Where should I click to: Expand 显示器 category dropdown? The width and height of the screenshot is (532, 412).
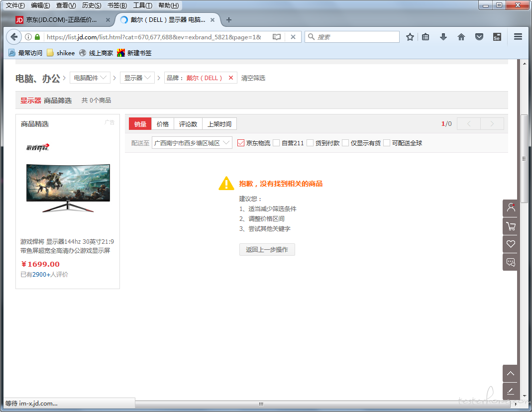coord(137,78)
